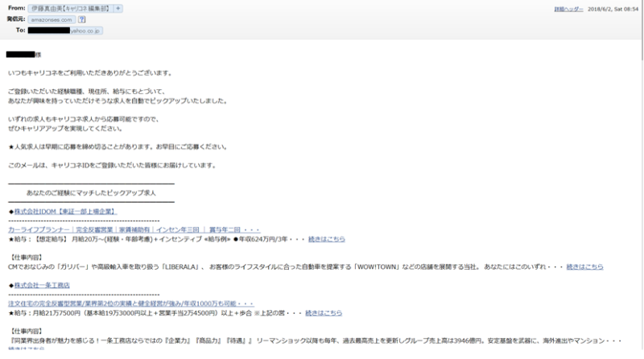
Task: Open the 株式会社IDOM【東証一部上場企業】 company link
Action: point(66,212)
